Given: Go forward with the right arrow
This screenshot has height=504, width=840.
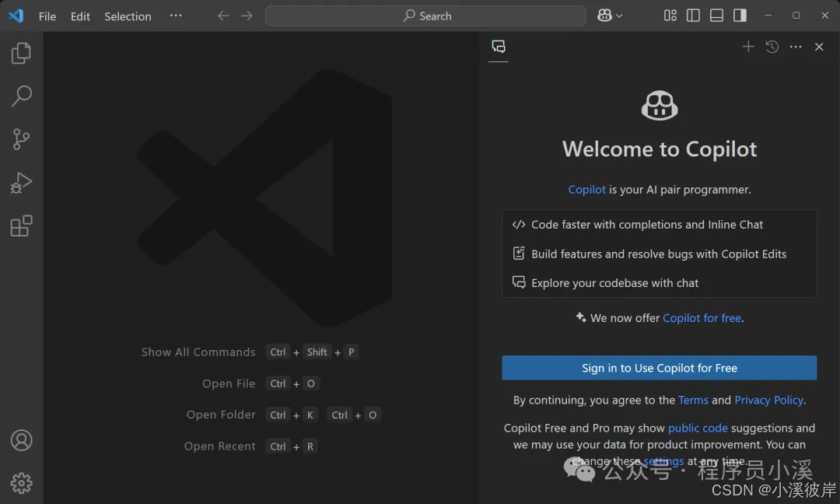Looking at the screenshot, I should pos(247,16).
